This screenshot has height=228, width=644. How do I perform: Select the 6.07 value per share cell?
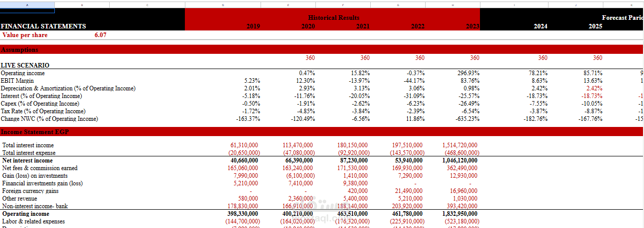pos(100,35)
